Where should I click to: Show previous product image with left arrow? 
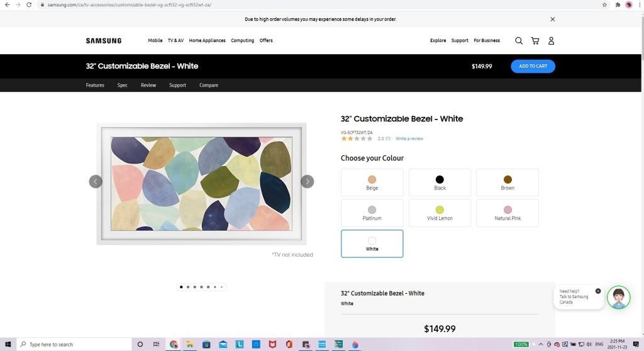tap(96, 182)
